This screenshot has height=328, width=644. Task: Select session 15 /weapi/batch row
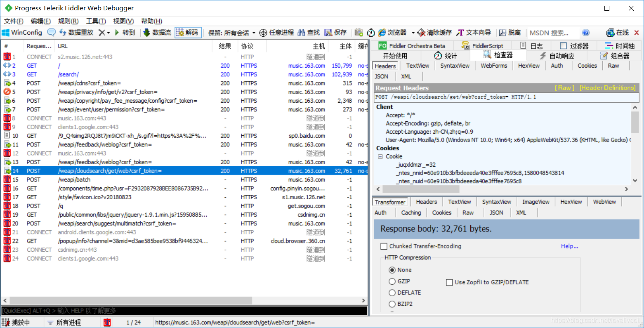click(184, 179)
